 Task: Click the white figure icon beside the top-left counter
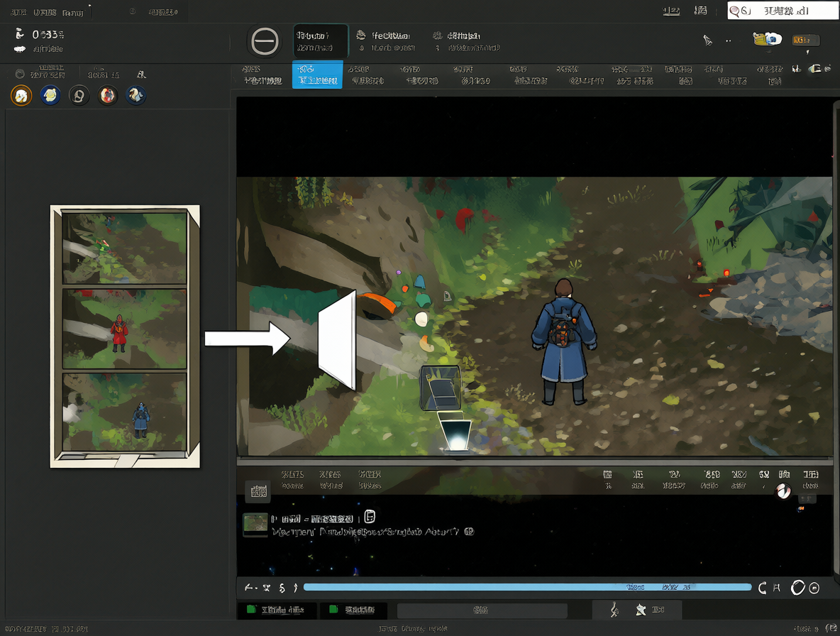pos(20,34)
